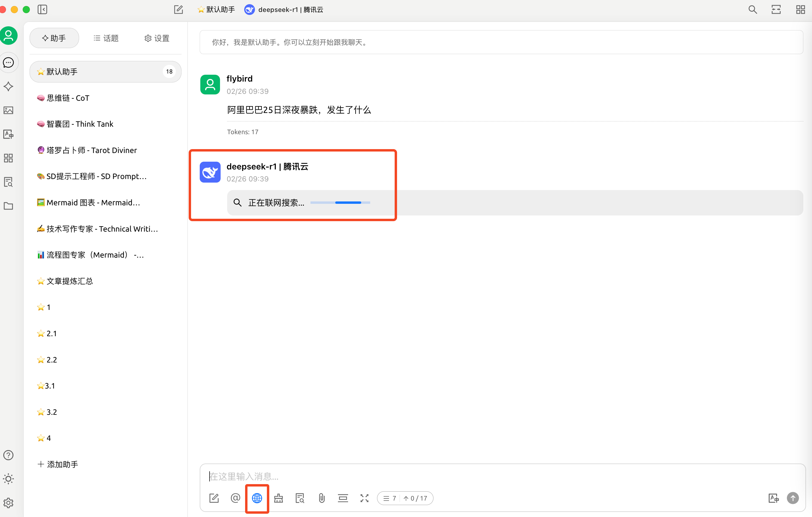Select 思维链 - CoT assistant

[x=68, y=98]
